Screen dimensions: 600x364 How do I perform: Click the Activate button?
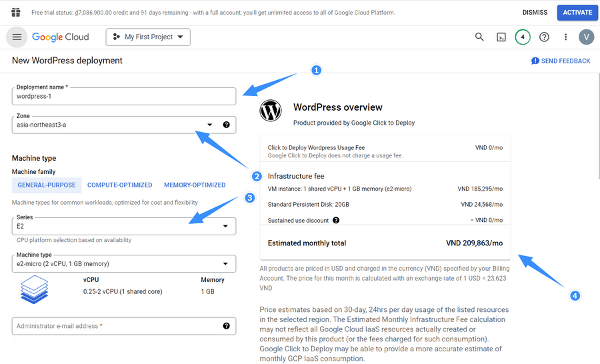577,13
